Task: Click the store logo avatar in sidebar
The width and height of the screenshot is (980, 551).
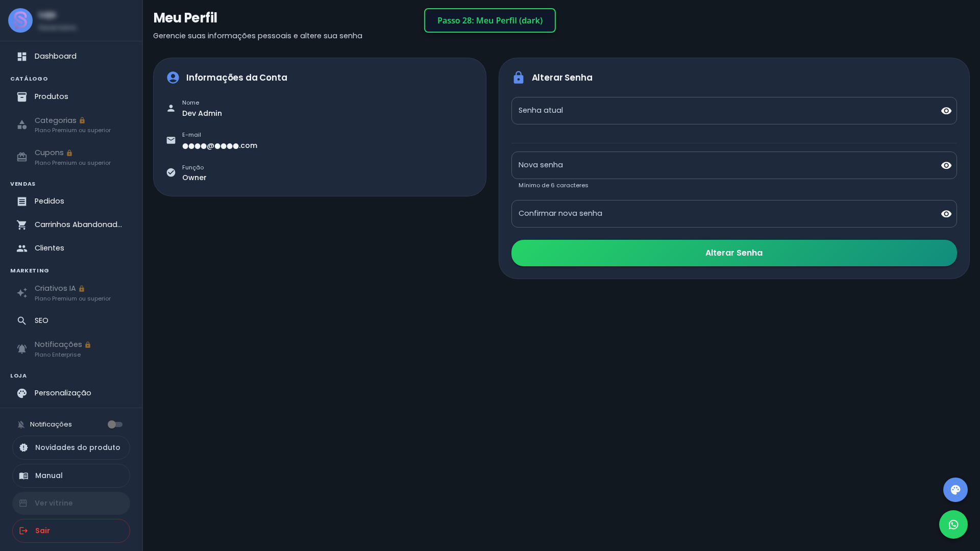Action: (20, 20)
